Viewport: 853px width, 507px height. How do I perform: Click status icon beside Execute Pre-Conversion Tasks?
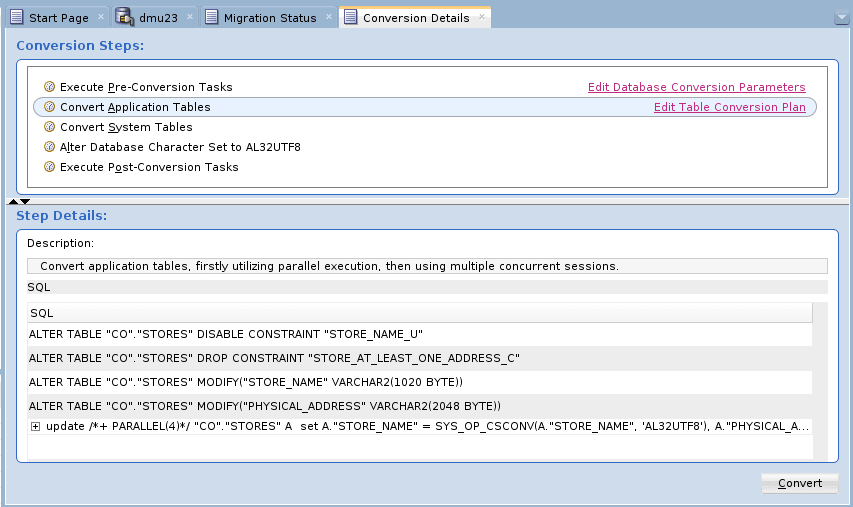50,86
